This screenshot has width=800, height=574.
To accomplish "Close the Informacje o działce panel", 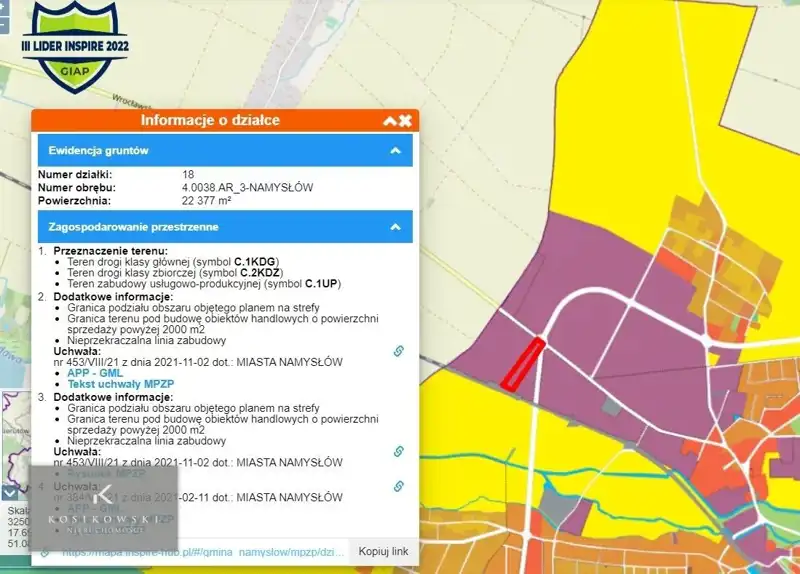I will 405,121.
